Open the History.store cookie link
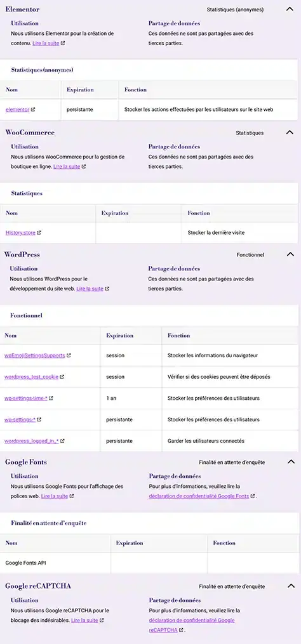This screenshot has width=301, height=644. (x=20, y=233)
